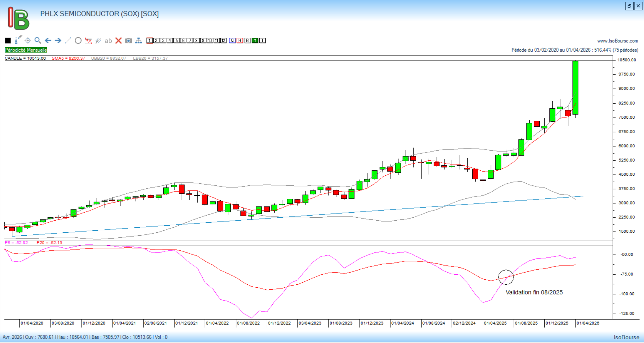Click the Périodicité Mensuelle label
The image size is (644, 343).
(26, 50)
